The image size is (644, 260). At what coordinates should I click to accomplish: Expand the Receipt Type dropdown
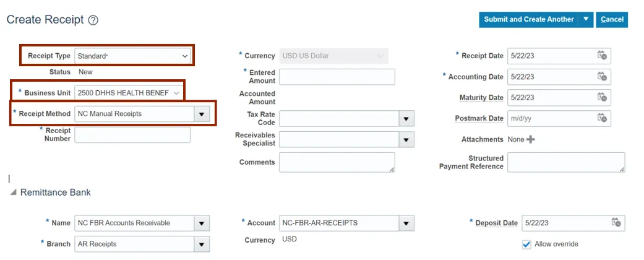(x=184, y=56)
